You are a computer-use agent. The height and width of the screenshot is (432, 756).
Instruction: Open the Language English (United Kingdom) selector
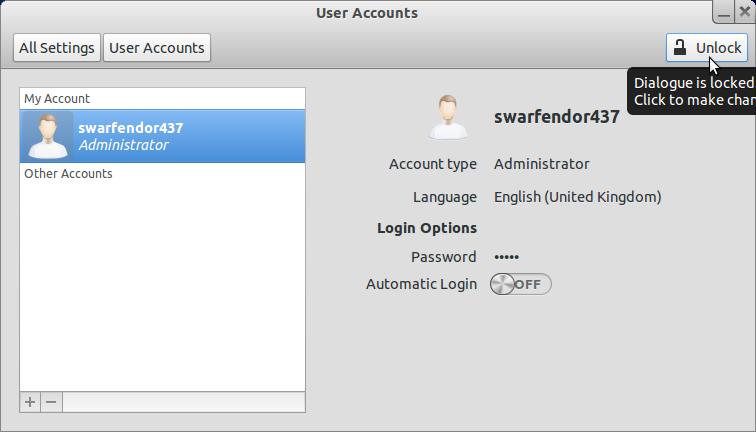click(x=577, y=197)
